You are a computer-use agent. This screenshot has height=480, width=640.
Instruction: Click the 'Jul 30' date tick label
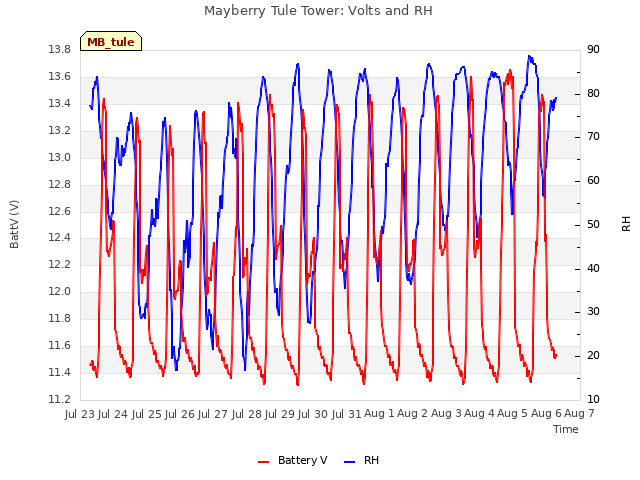point(315,414)
